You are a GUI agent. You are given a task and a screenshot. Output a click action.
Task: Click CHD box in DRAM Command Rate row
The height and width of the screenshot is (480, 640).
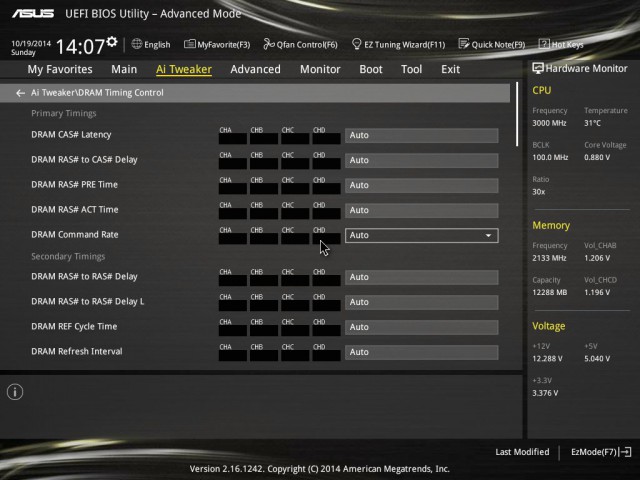[x=327, y=238]
